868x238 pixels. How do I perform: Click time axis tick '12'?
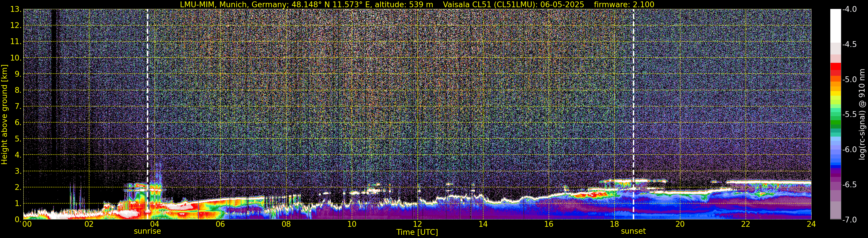[x=417, y=224]
